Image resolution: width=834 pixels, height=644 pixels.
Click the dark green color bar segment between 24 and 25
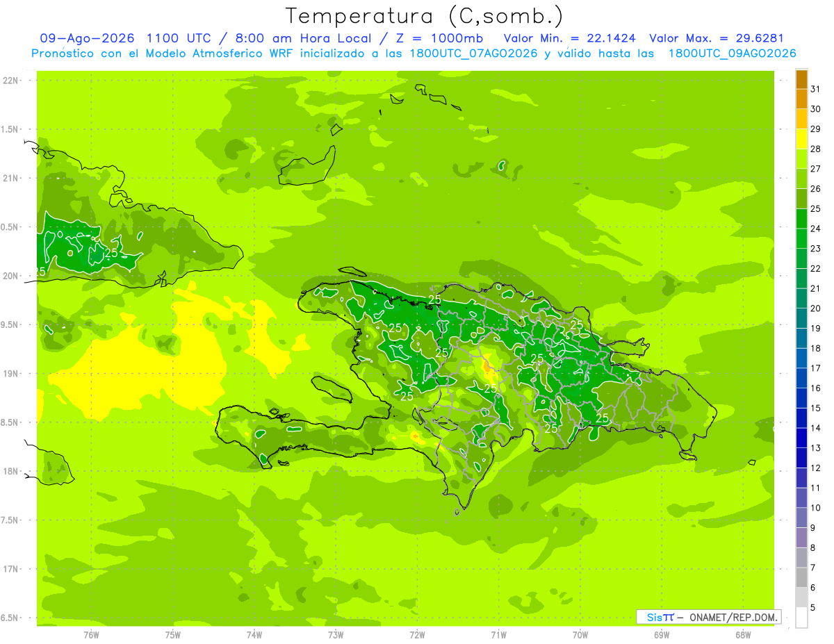pyautogui.click(x=802, y=219)
